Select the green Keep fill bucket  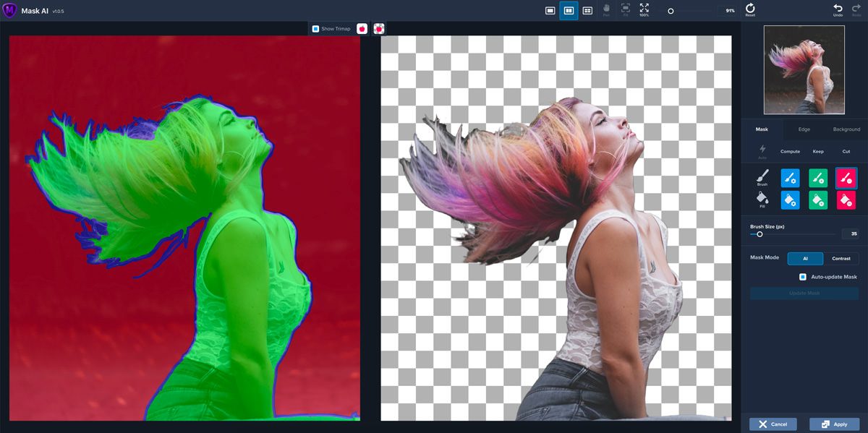coord(817,200)
